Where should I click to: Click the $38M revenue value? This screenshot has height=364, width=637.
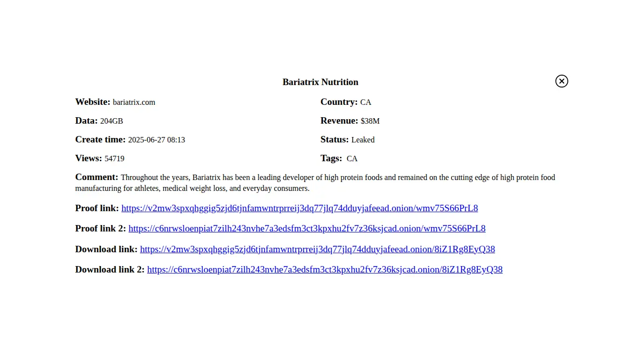coord(370,121)
